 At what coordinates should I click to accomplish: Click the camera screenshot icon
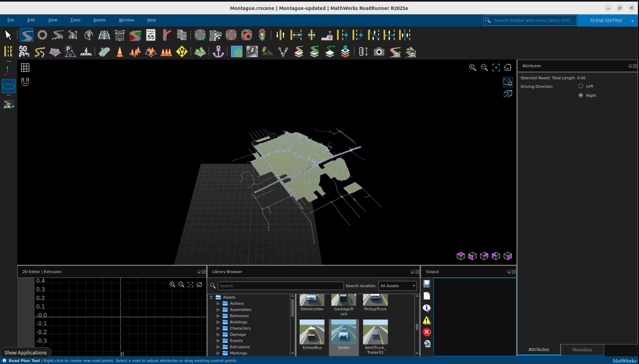click(x=379, y=52)
